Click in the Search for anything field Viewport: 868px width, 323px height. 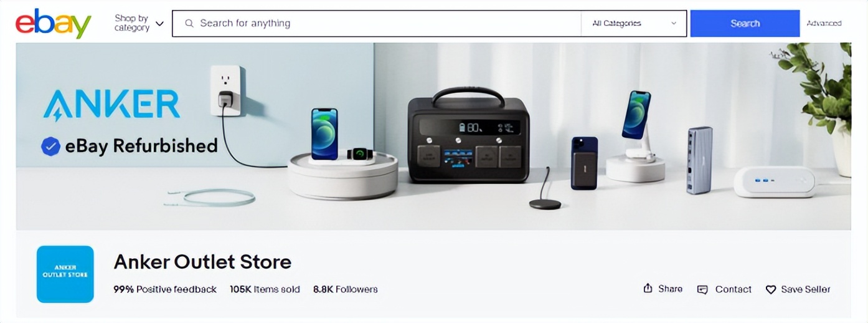coord(377,24)
